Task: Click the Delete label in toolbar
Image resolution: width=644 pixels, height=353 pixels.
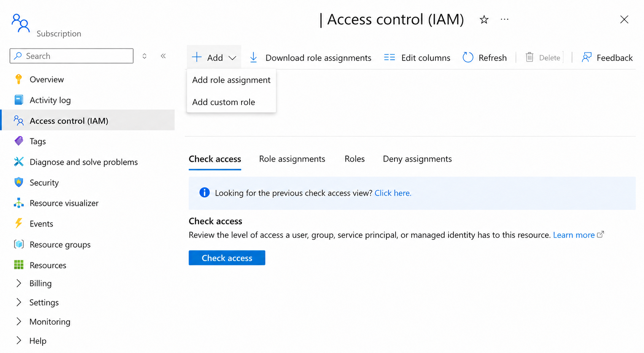Action: click(x=550, y=58)
